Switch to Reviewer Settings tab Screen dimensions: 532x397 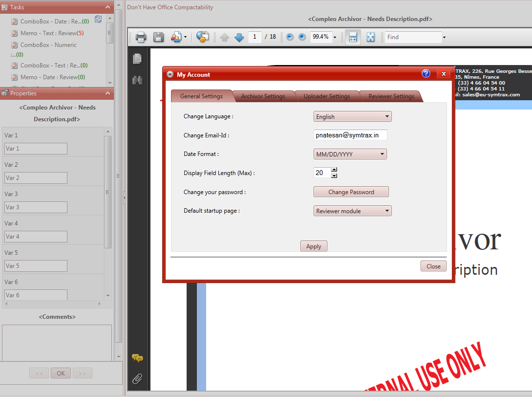tap(391, 96)
